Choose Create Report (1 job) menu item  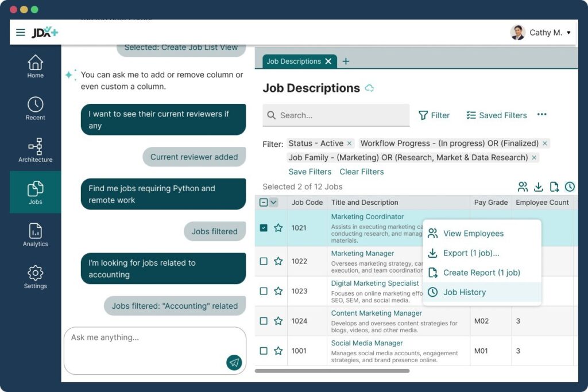tap(481, 273)
